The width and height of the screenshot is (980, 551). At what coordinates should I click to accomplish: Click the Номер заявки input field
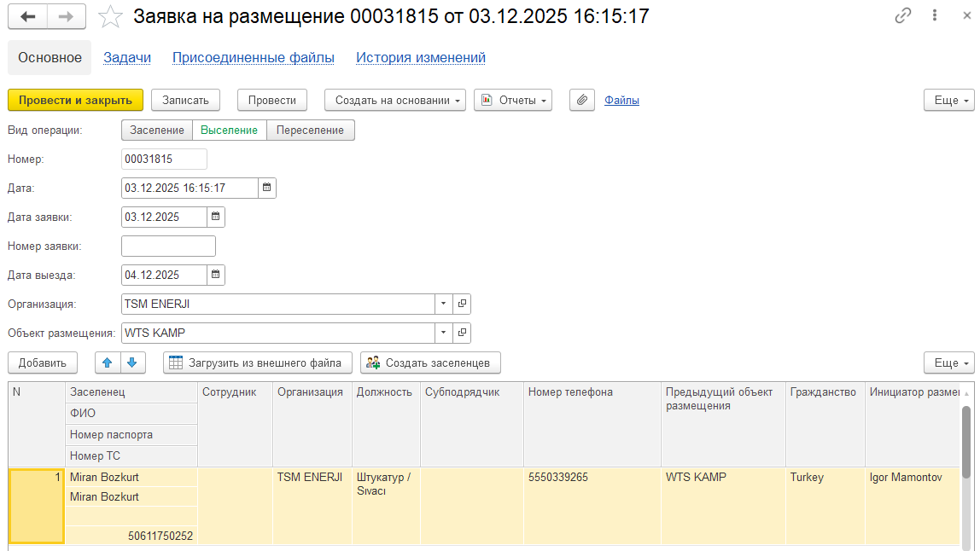(x=168, y=246)
